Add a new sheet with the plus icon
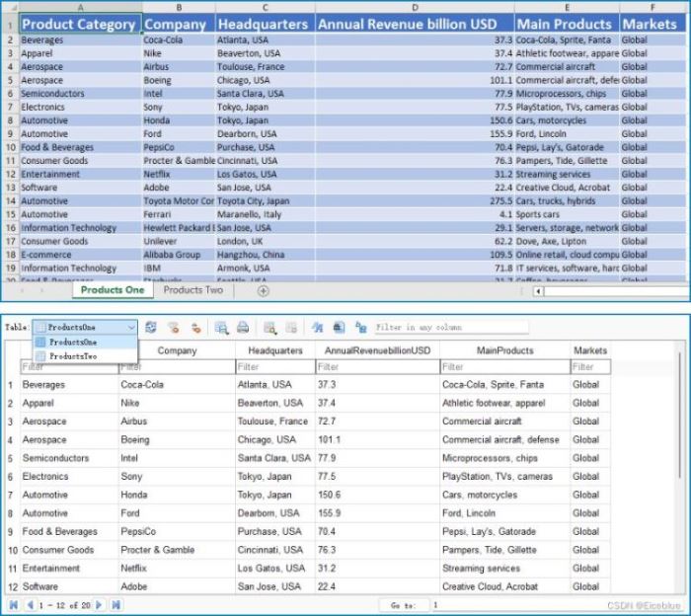Screen dimensions: 691x616 pos(264,291)
